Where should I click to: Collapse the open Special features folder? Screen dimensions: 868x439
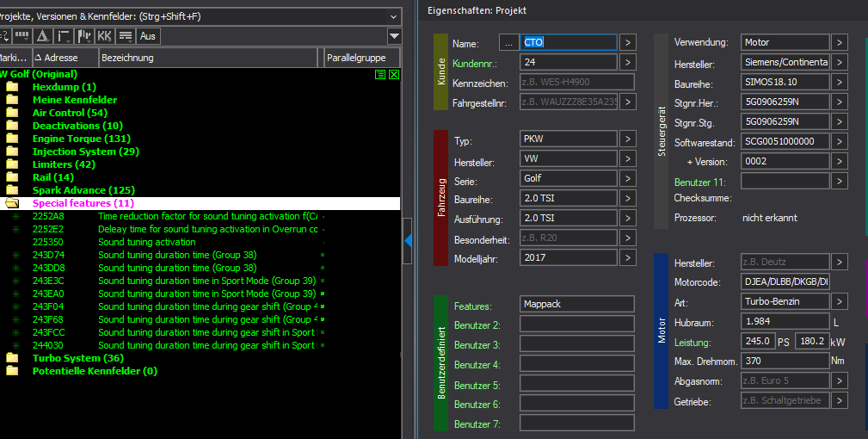pyautogui.click(x=12, y=203)
